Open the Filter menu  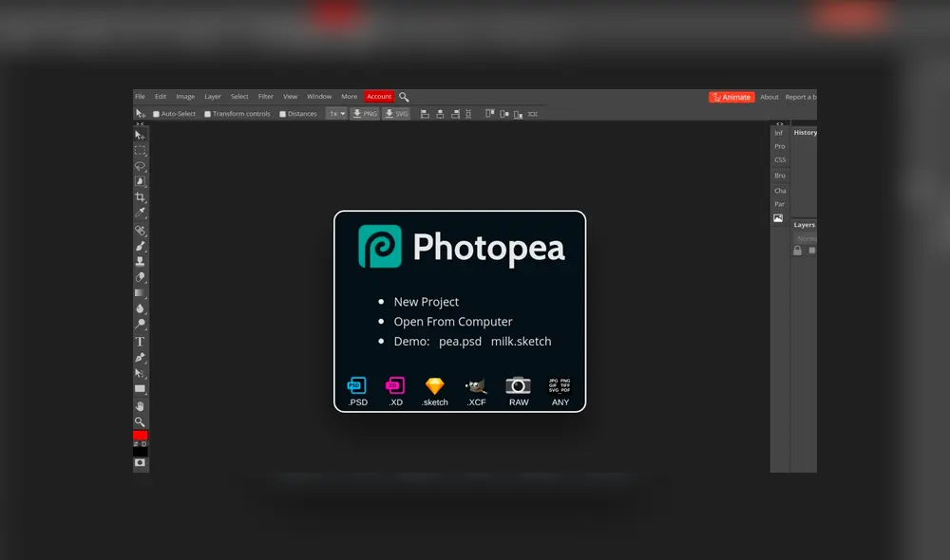(x=266, y=96)
